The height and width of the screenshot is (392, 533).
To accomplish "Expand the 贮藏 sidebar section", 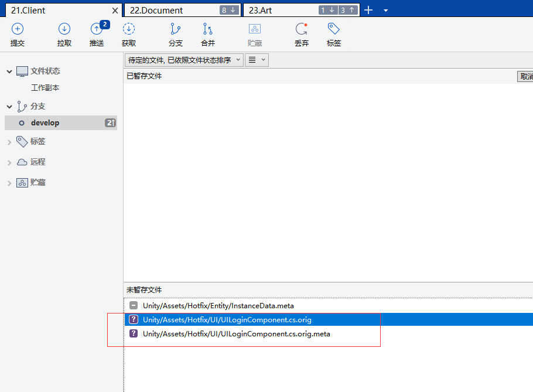I will pos(9,183).
